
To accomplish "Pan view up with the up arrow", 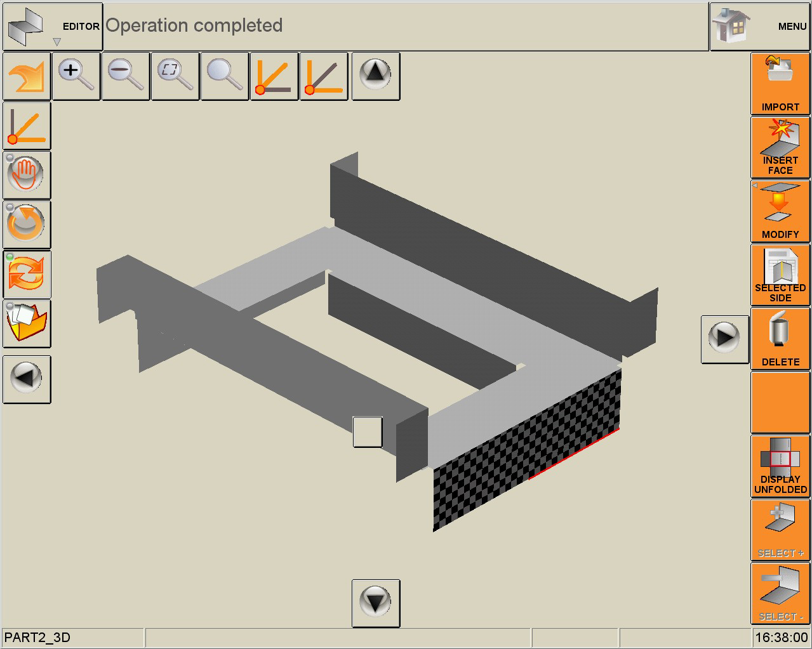I will click(x=376, y=77).
